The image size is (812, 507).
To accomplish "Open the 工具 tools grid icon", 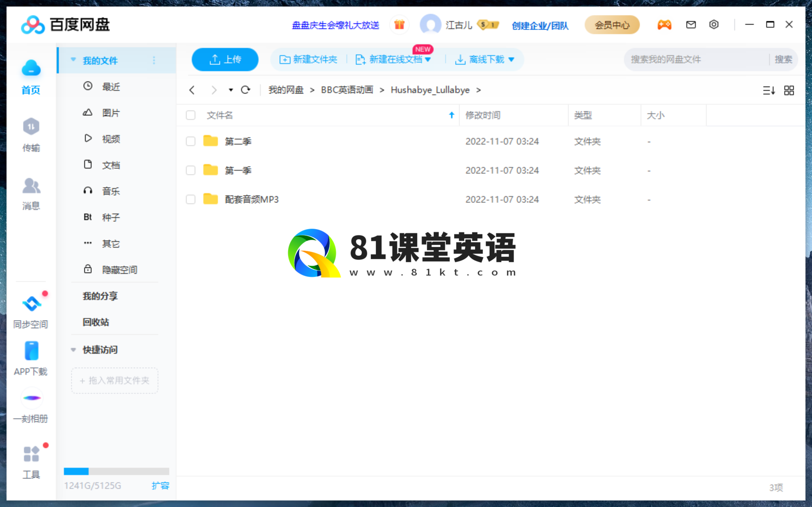I will click(31, 454).
